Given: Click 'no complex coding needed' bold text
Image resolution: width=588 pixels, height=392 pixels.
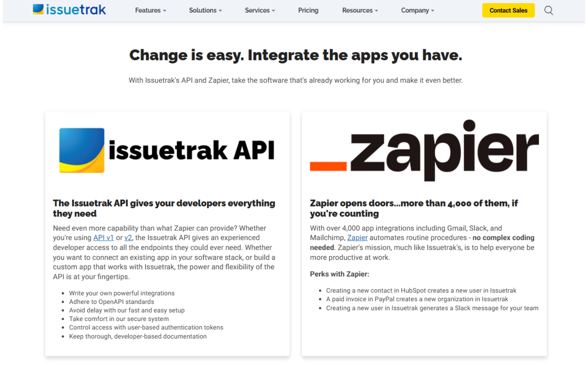Looking at the screenshot, I should point(422,242).
